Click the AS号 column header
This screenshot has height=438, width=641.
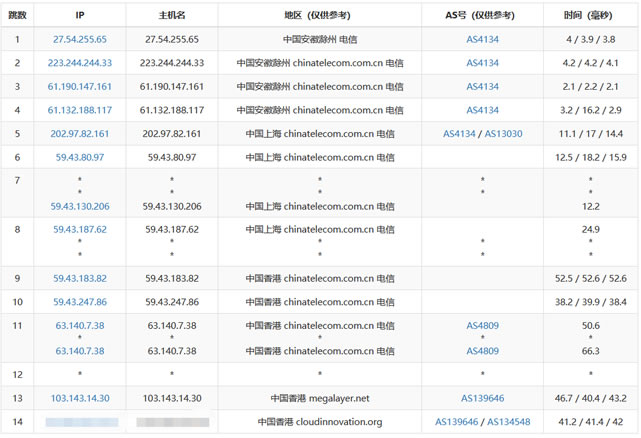(x=481, y=15)
